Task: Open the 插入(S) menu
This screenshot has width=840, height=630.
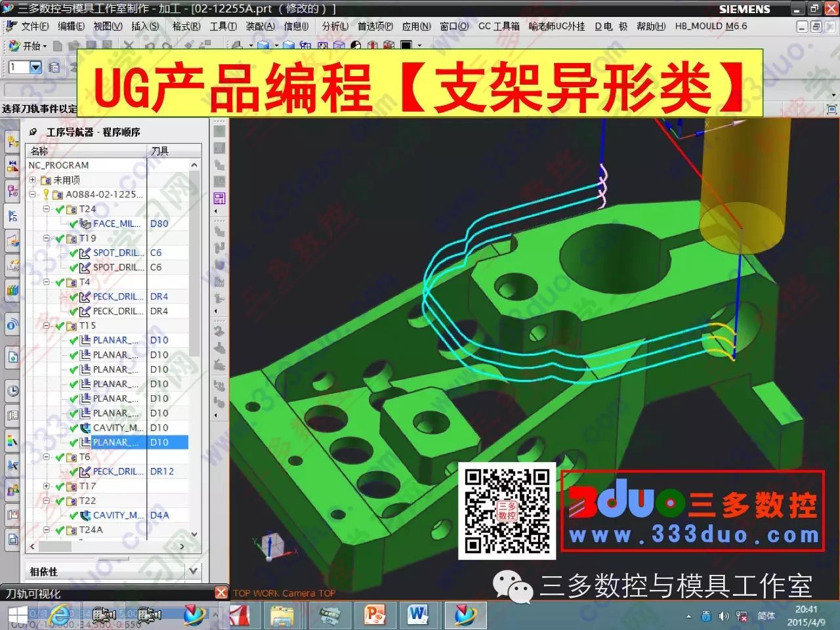Action: pyautogui.click(x=145, y=26)
